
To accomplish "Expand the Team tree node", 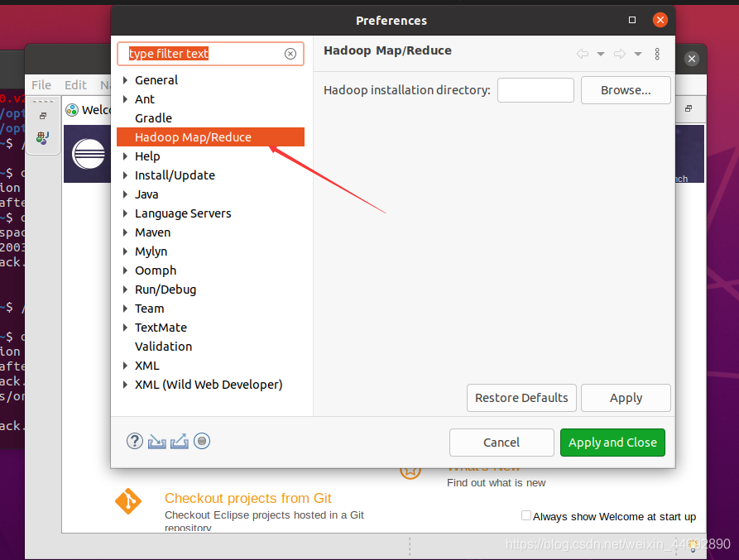I will (x=125, y=309).
